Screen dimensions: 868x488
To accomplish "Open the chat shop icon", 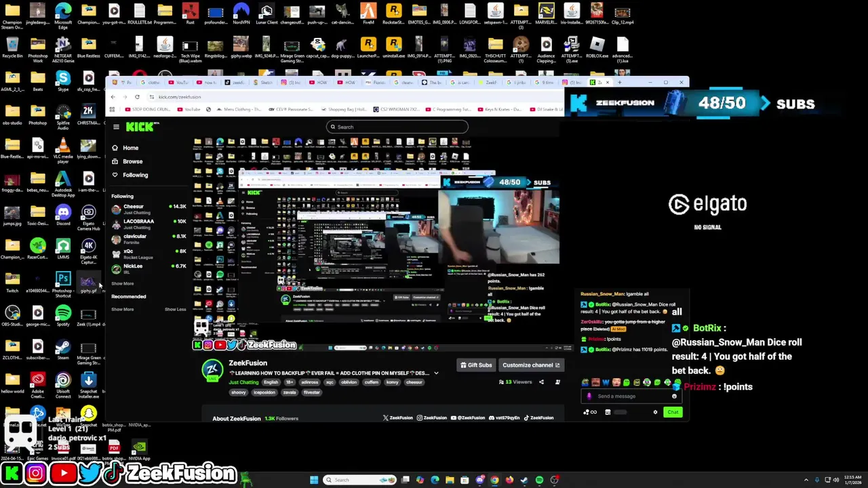I will pyautogui.click(x=608, y=412).
